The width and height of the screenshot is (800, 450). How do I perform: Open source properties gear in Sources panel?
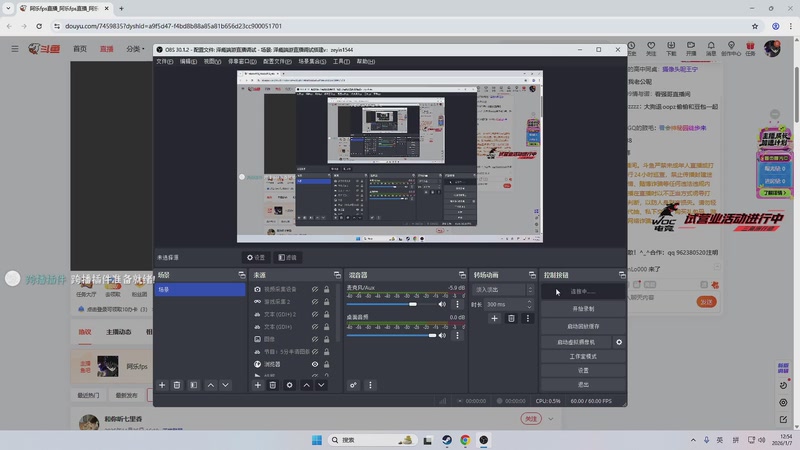coord(289,385)
